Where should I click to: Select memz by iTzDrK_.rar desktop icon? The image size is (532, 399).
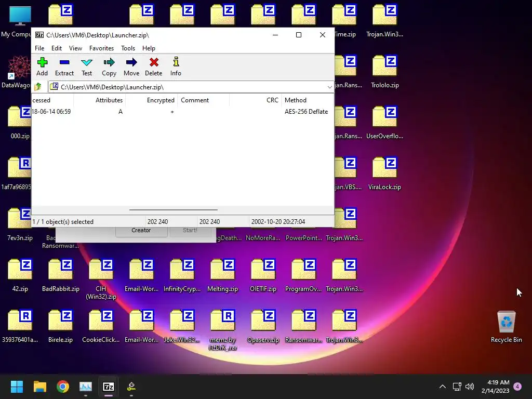(222, 330)
